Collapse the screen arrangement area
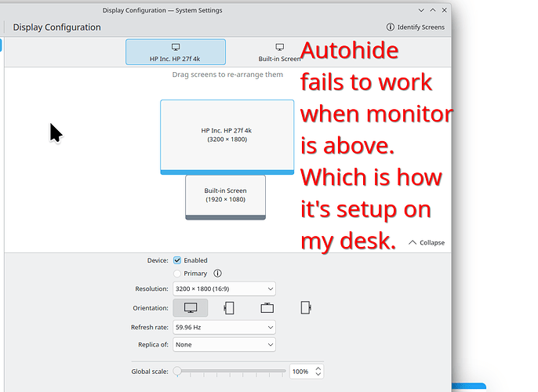 click(x=427, y=242)
